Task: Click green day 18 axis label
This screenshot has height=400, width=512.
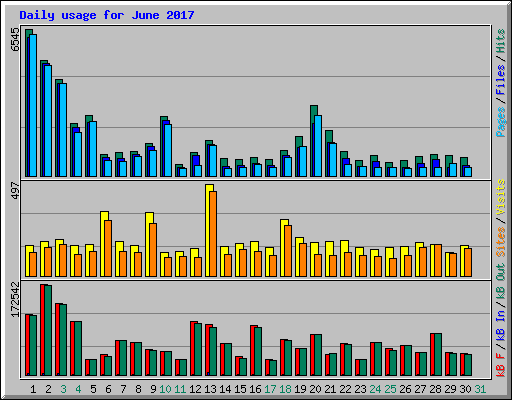Action: (285, 389)
